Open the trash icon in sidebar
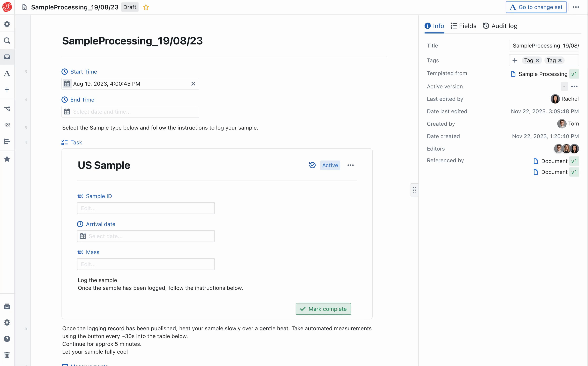 click(x=7, y=355)
